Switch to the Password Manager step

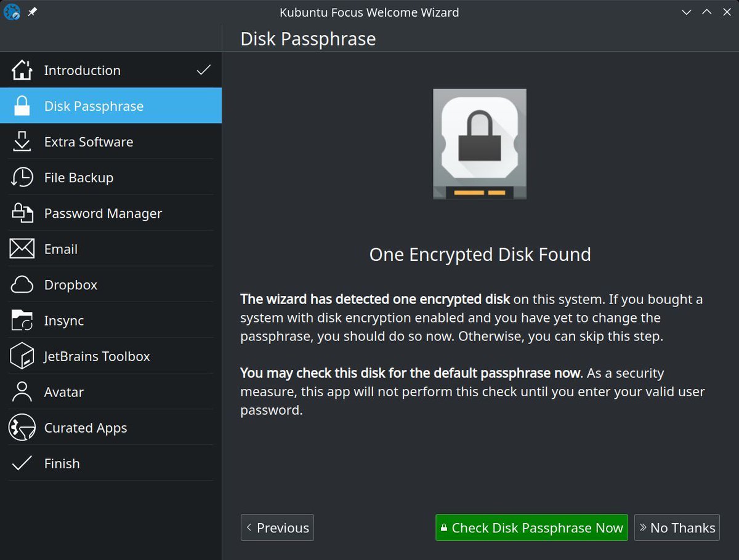[x=111, y=213]
